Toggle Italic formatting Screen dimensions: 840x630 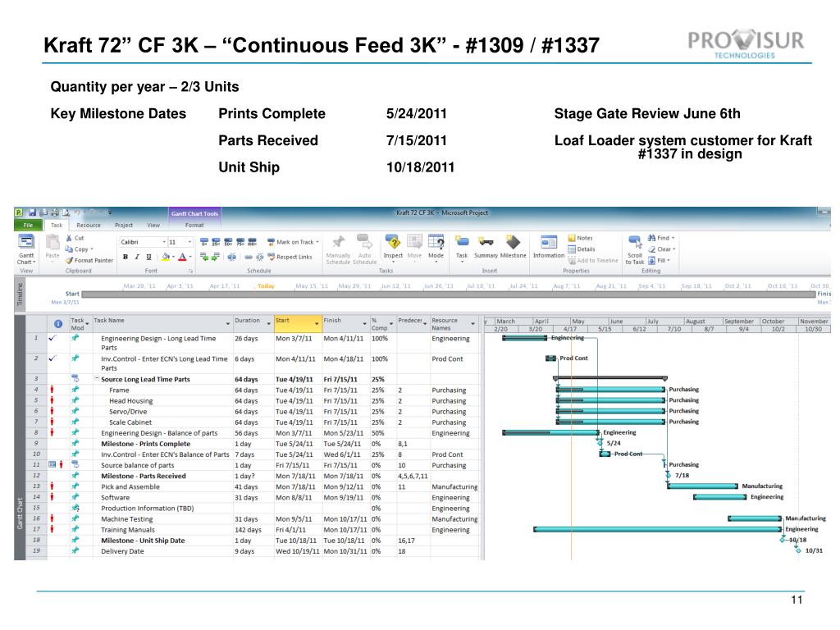137,257
